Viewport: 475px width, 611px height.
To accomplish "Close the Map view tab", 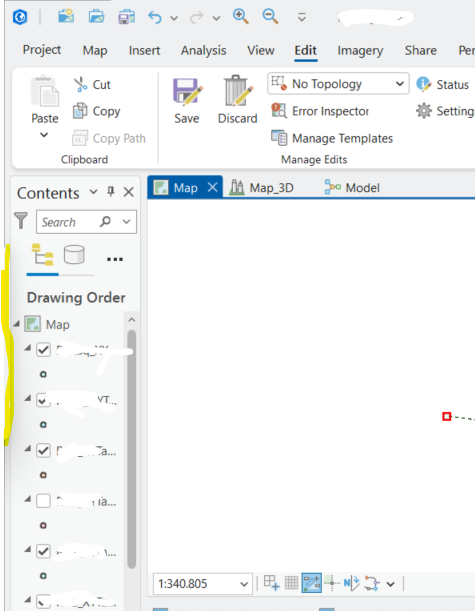I will pyautogui.click(x=213, y=187).
